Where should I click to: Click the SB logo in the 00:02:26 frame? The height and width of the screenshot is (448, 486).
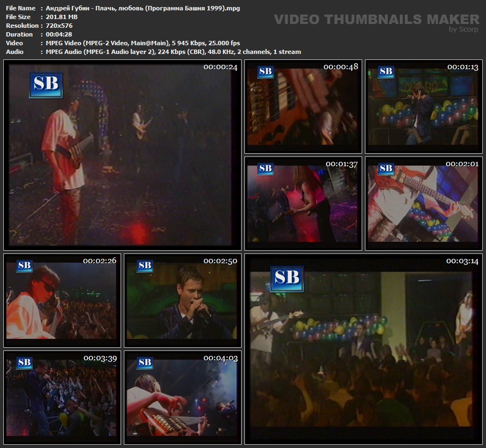24,266
